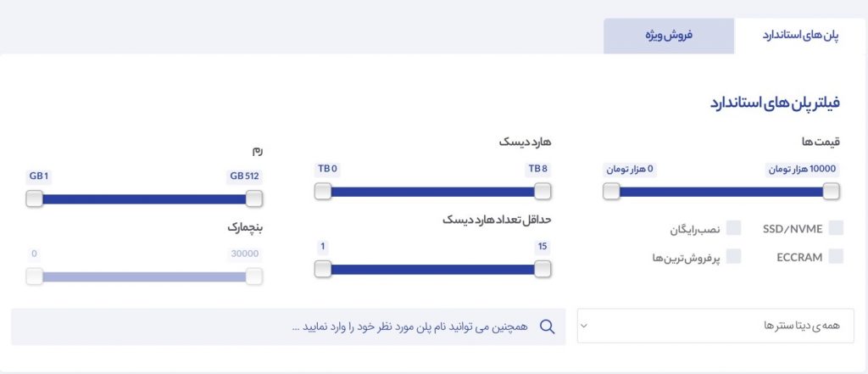Click the hard disk 0 TB handle
The width and height of the screenshot is (868, 374).
click(323, 192)
